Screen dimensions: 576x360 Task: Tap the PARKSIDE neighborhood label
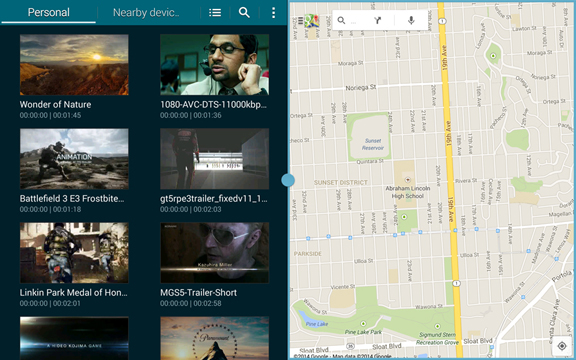point(307,254)
